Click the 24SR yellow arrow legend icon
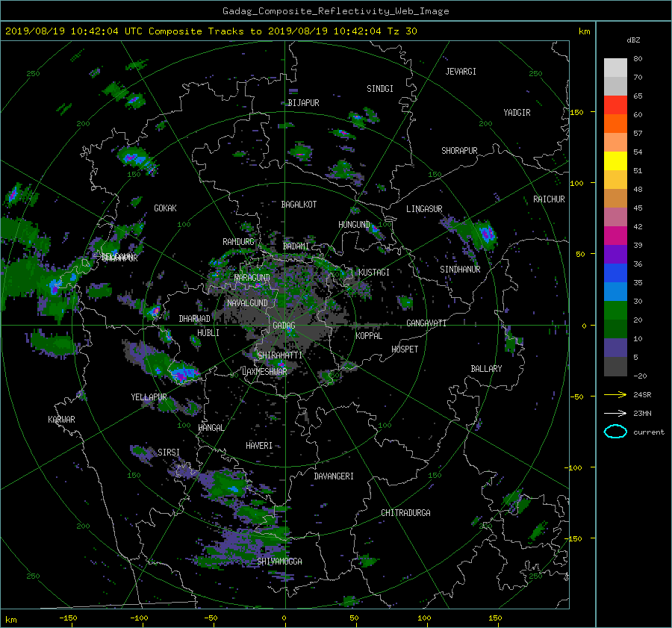 coord(615,394)
